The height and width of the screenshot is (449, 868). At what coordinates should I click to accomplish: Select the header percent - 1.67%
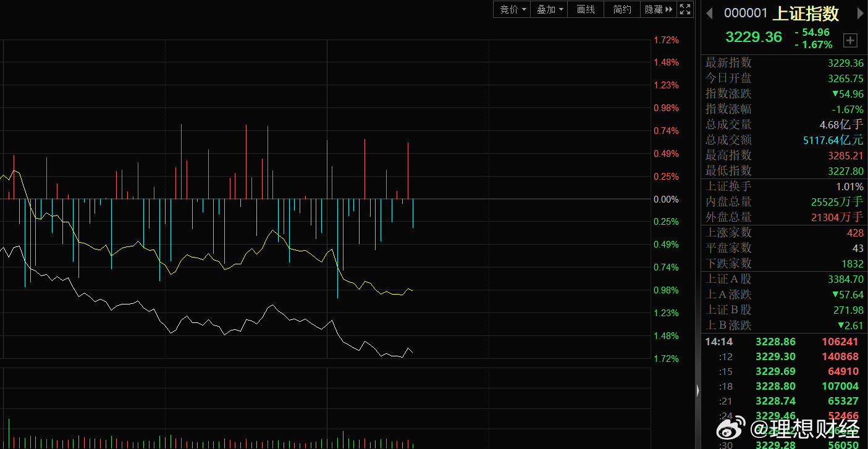(814, 44)
